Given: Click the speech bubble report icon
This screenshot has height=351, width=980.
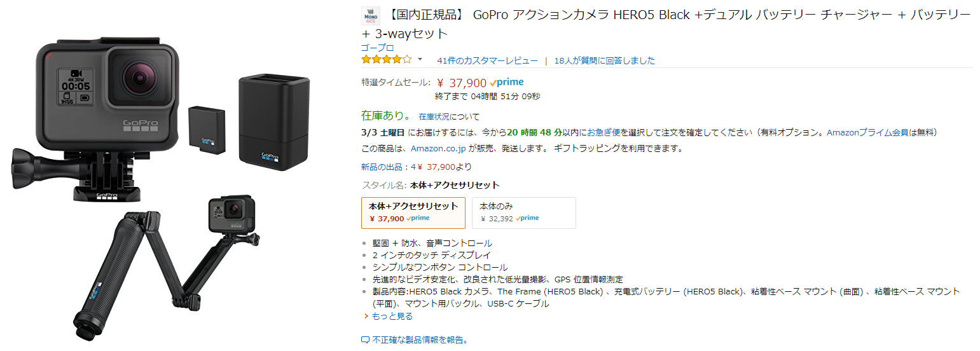Looking at the screenshot, I should pos(365,340).
